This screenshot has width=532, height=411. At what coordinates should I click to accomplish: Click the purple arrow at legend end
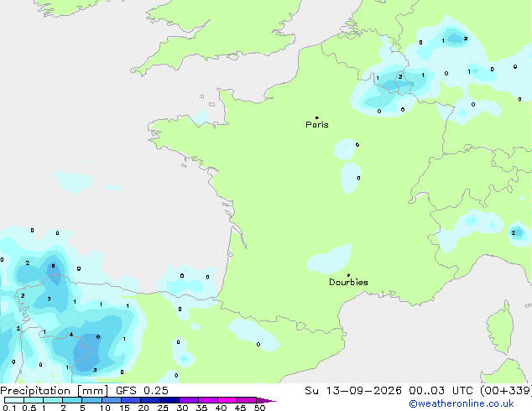pyautogui.click(x=266, y=400)
